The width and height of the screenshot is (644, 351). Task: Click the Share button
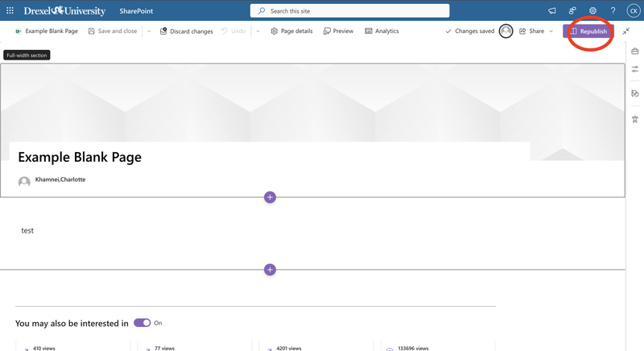532,31
